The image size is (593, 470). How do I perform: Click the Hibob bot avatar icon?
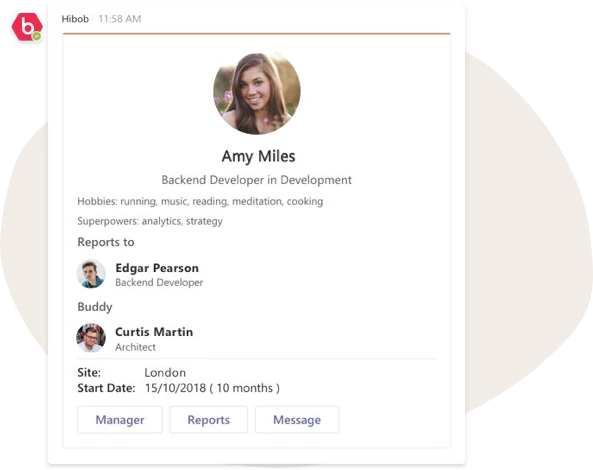point(27,27)
